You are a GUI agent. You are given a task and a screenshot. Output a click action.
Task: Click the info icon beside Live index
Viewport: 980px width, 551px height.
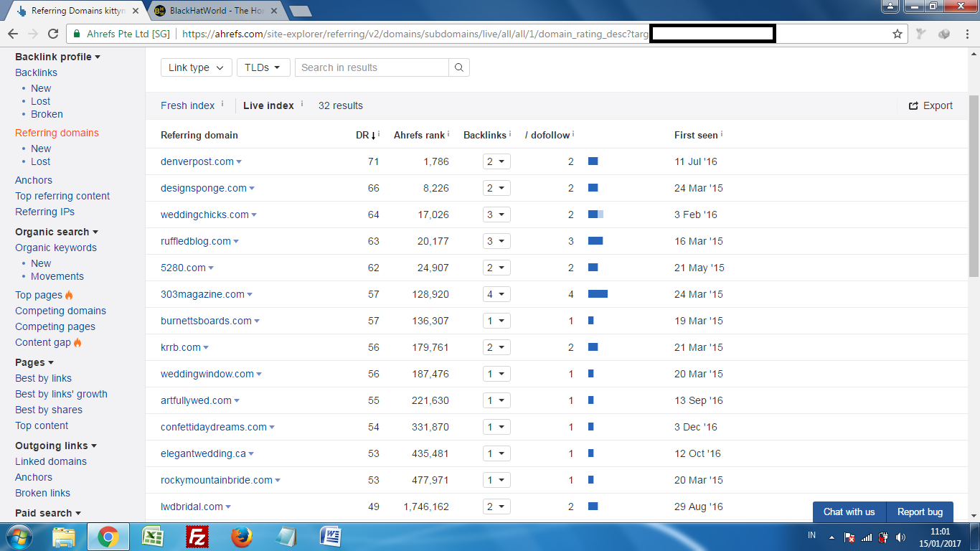pyautogui.click(x=302, y=104)
